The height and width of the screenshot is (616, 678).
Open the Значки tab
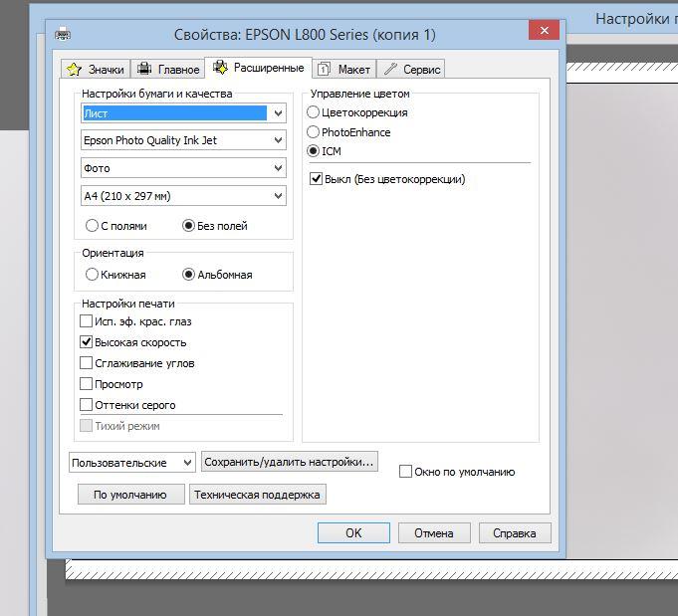(x=96, y=70)
